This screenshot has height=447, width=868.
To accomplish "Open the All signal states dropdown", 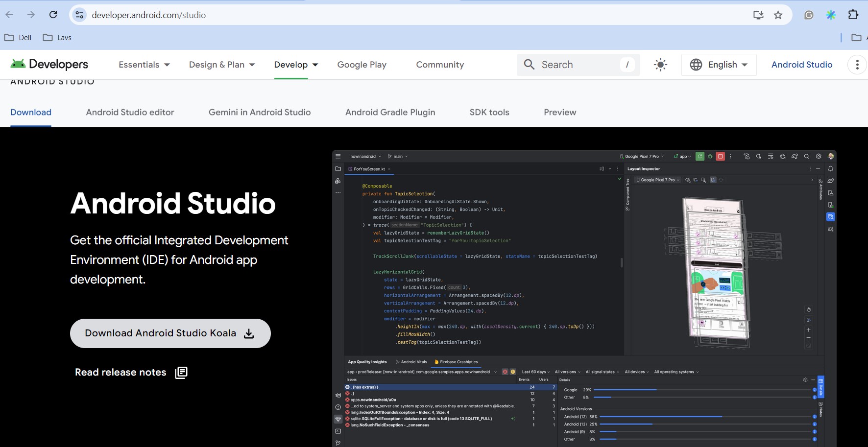I will point(603,372).
